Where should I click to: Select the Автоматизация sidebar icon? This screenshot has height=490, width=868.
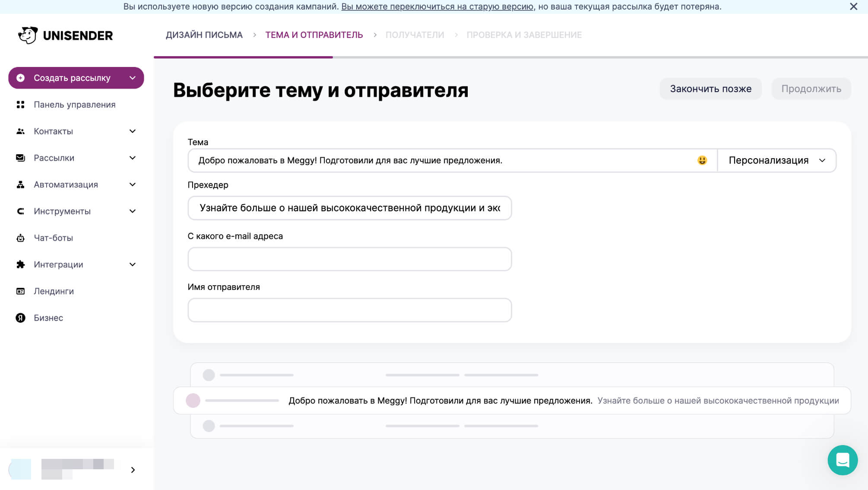[20, 185]
